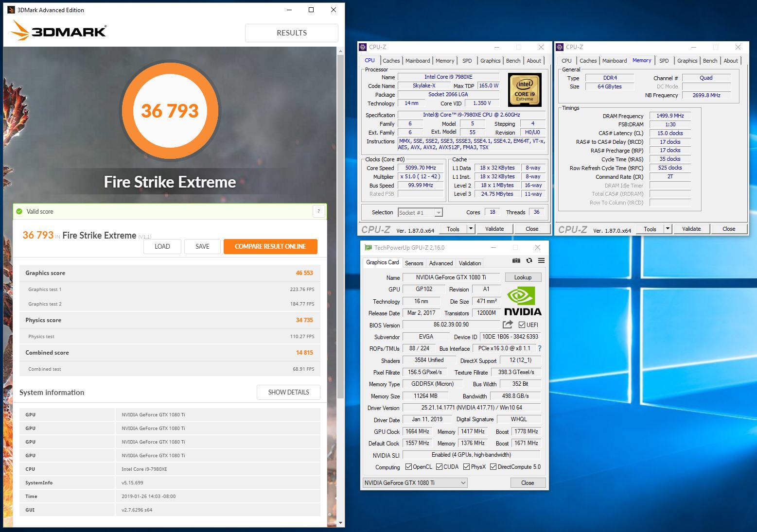Screen dimensions: 757x532
Task: Click Validate button in right CPU-Z
Action: [691, 229]
